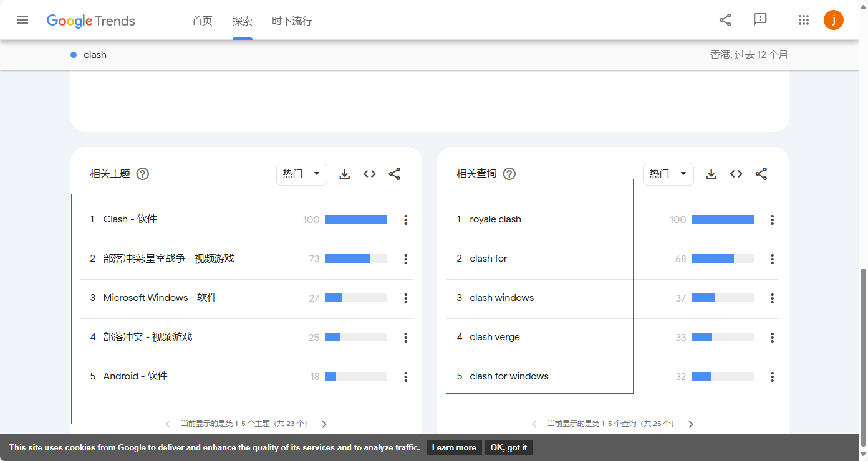Click value 73 in 相关主题 list
868x461 pixels.
[x=314, y=259]
